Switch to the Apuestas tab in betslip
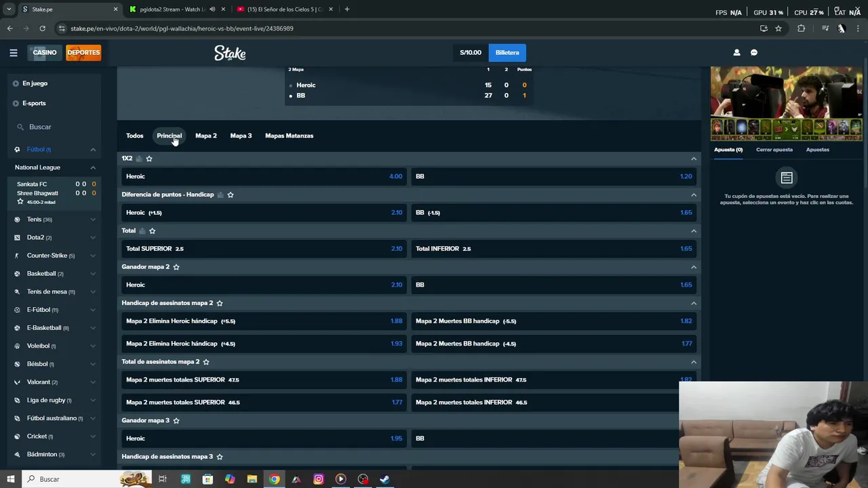The image size is (868, 488). pos(817,150)
